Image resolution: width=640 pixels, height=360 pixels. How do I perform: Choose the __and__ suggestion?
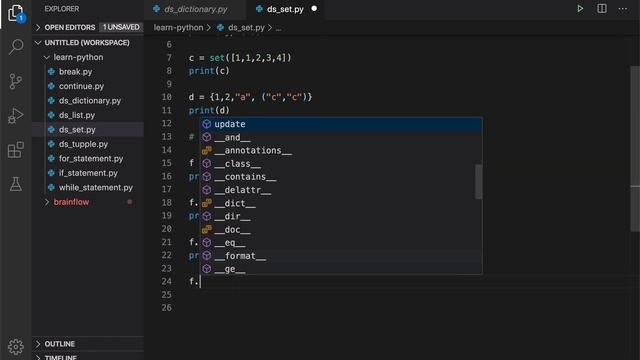[x=341, y=137]
